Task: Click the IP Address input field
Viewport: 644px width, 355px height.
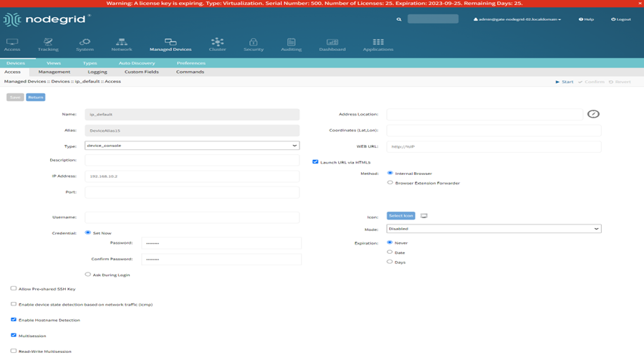Action: click(192, 176)
